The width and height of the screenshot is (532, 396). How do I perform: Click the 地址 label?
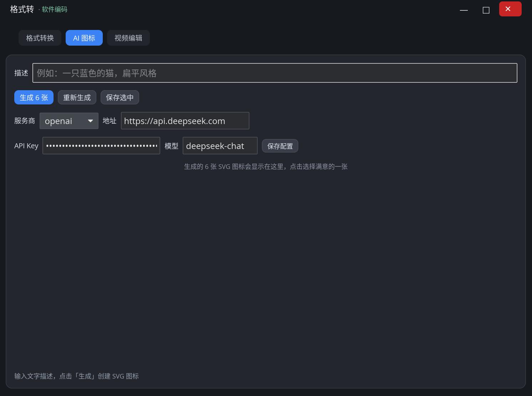110,121
